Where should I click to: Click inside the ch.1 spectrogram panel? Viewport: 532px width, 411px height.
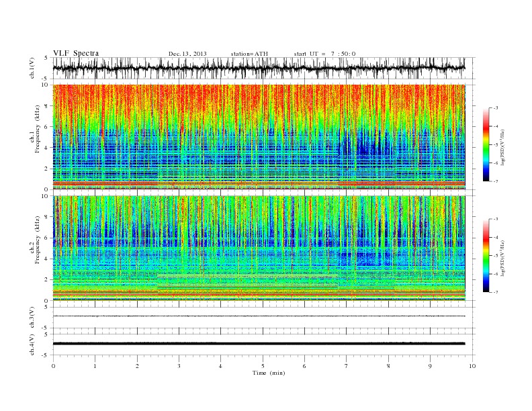point(259,137)
